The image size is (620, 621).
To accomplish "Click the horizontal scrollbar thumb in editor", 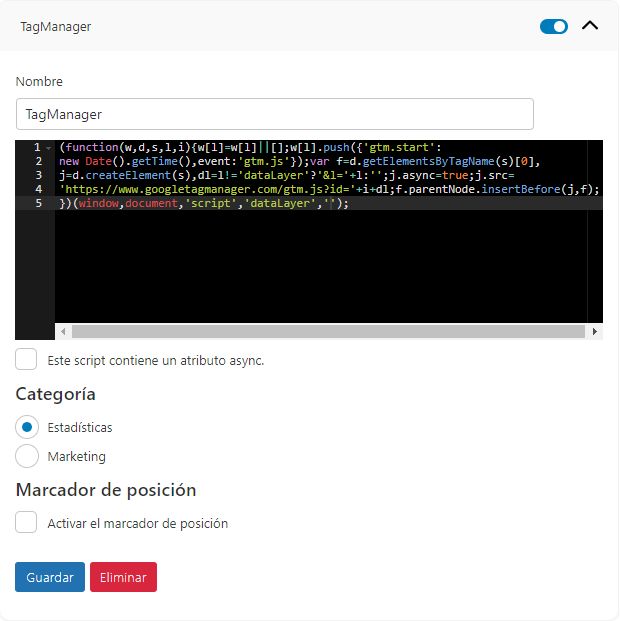I will (328, 331).
